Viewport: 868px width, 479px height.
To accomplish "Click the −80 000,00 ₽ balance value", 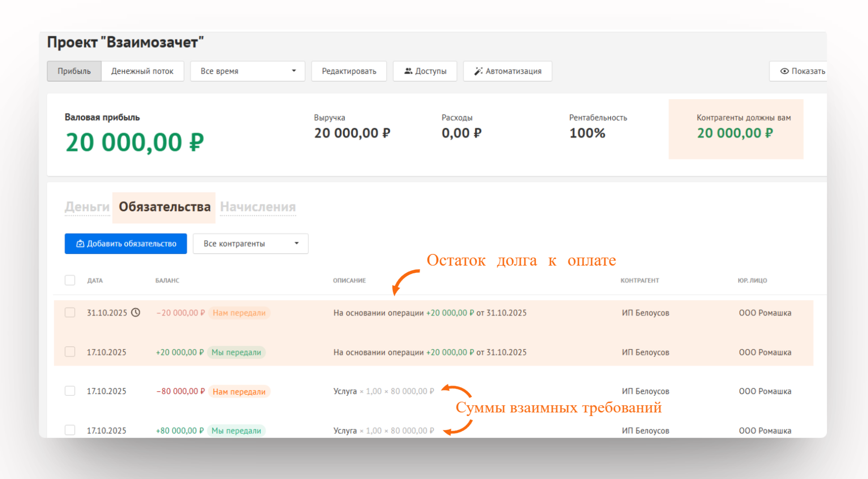I will click(180, 391).
